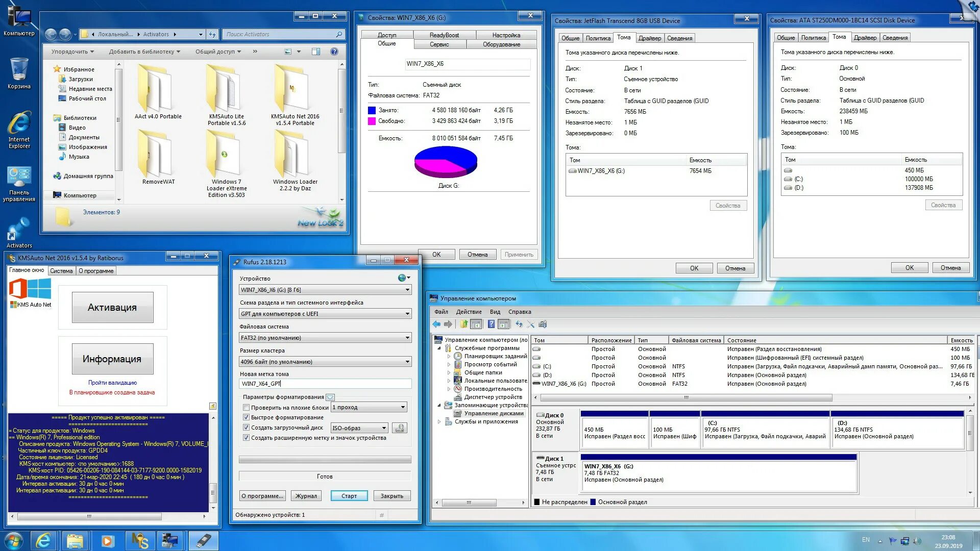Click the ISO image select disc icon in Rufus

point(400,428)
